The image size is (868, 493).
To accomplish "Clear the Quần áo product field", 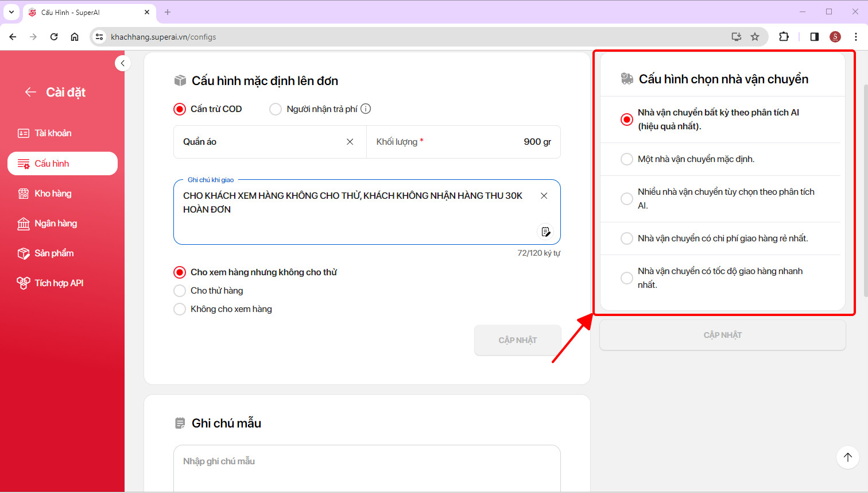I will pyautogui.click(x=350, y=142).
